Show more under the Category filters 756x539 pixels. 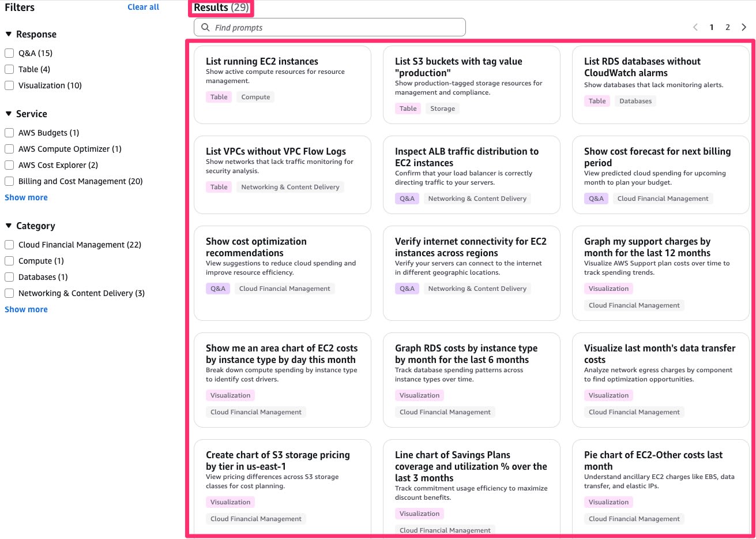pos(26,309)
